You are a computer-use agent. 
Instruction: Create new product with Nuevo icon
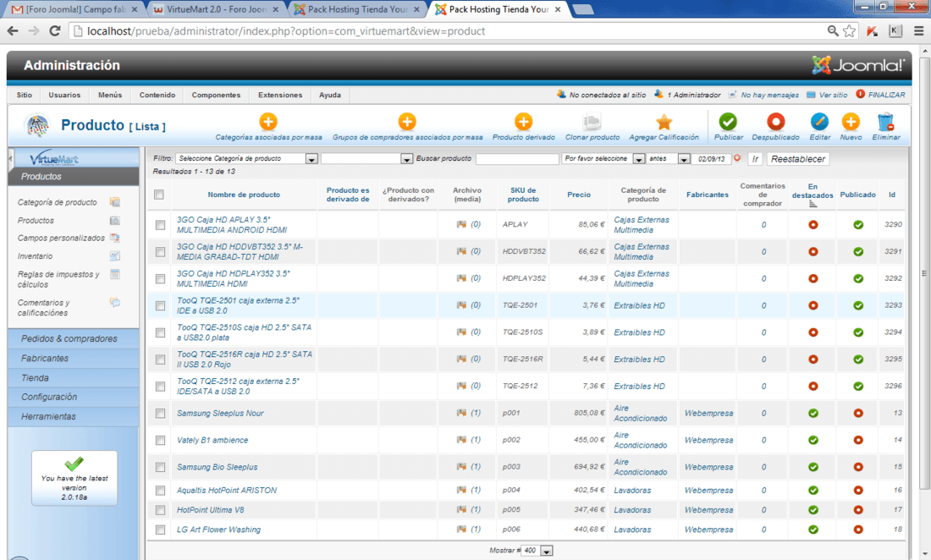(x=851, y=122)
